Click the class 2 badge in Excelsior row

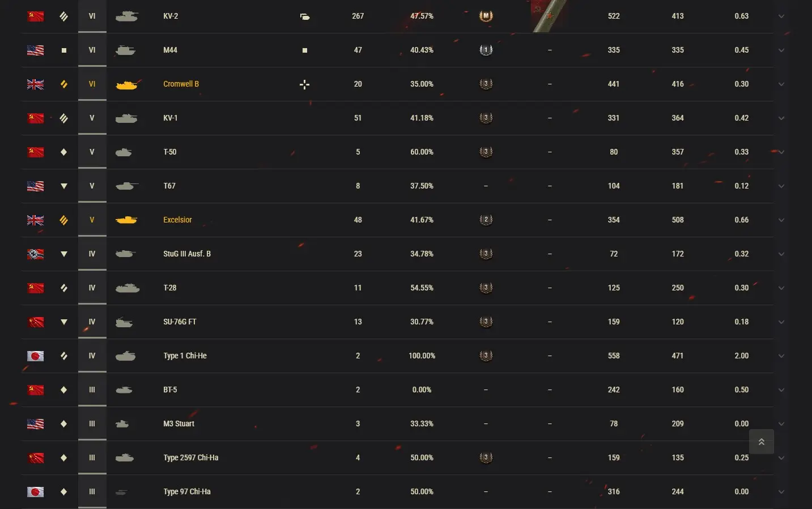486,220
